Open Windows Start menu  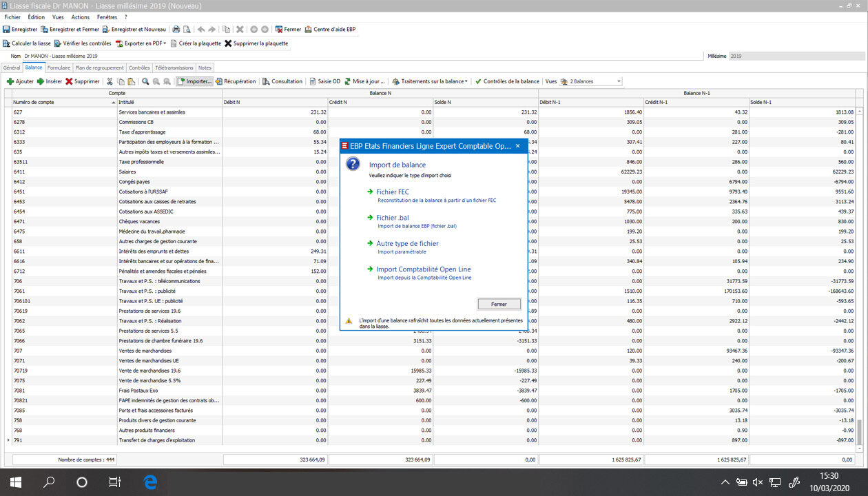(15, 482)
